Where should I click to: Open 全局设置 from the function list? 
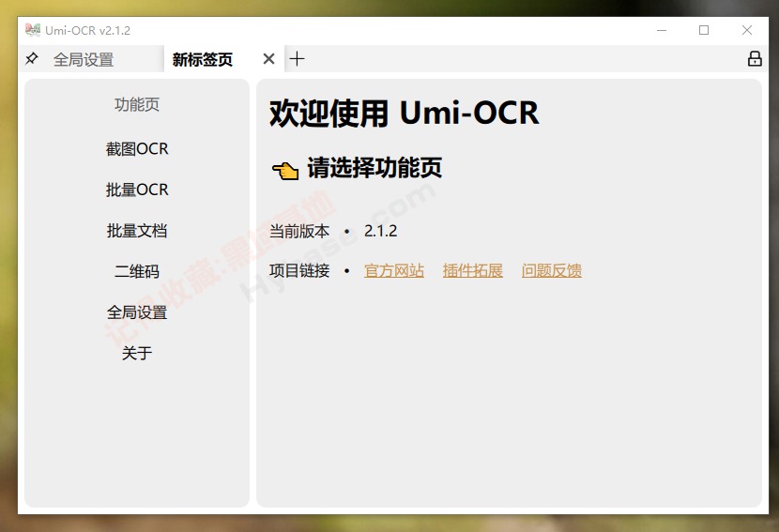point(137,312)
